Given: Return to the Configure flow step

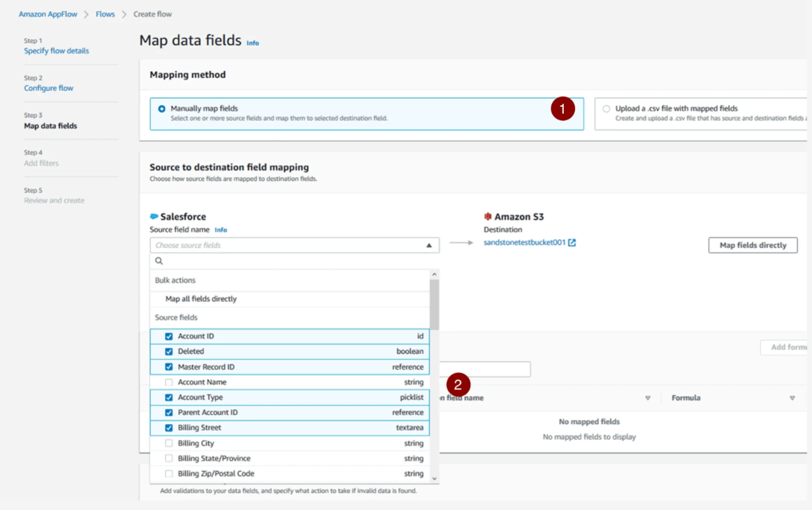Looking at the screenshot, I should point(49,88).
